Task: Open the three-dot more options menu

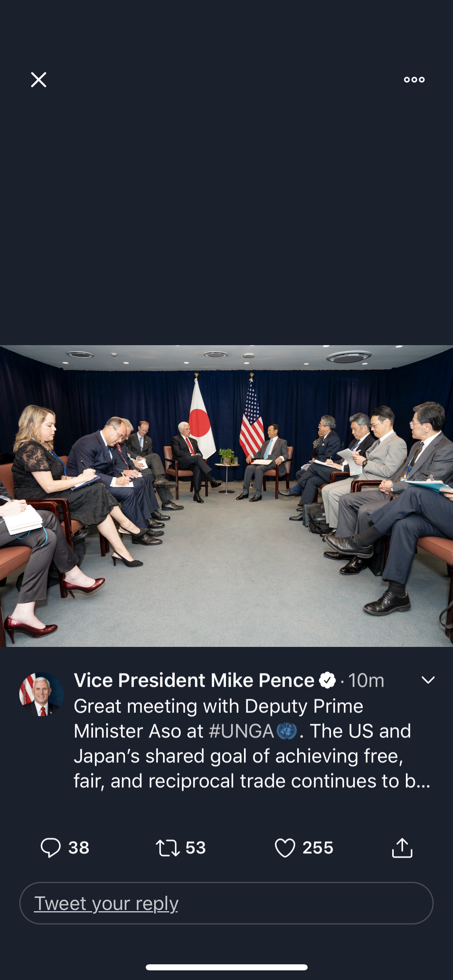Action: pyautogui.click(x=414, y=80)
